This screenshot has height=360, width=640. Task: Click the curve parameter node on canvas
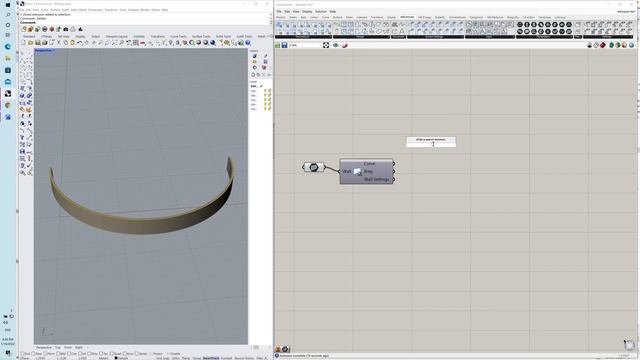click(x=313, y=167)
